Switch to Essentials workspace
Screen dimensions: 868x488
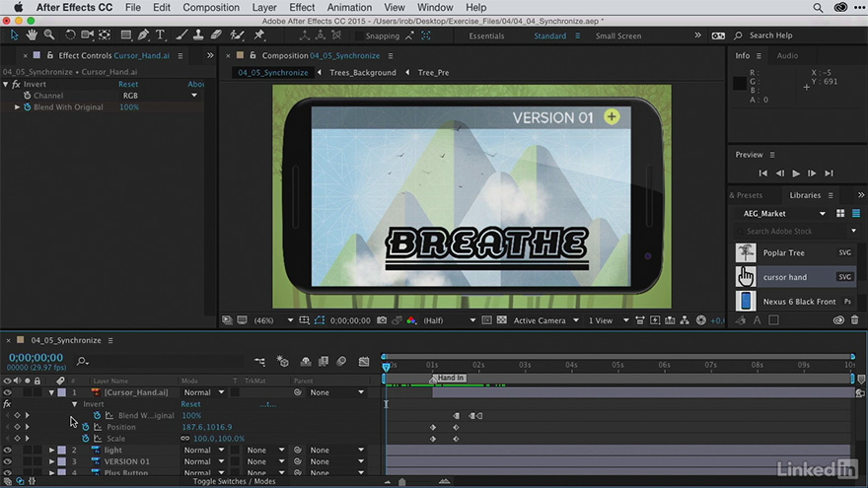(486, 35)
